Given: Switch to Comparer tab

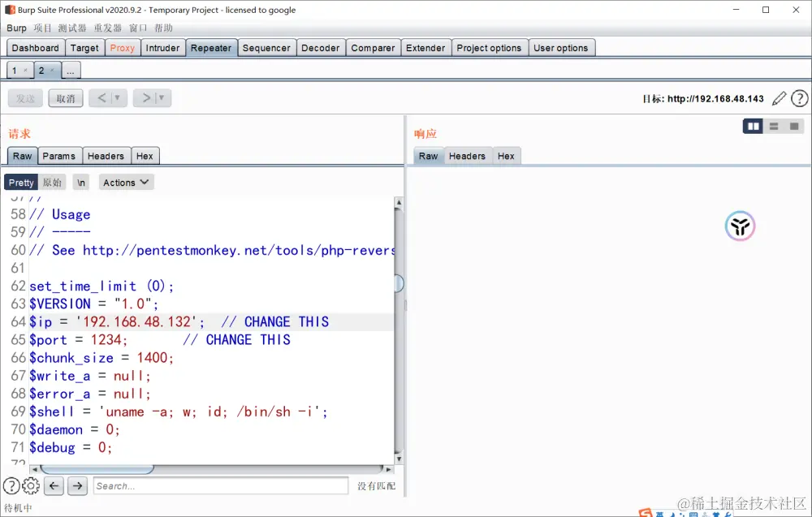Looking at the screenshot, I should 373,48.
